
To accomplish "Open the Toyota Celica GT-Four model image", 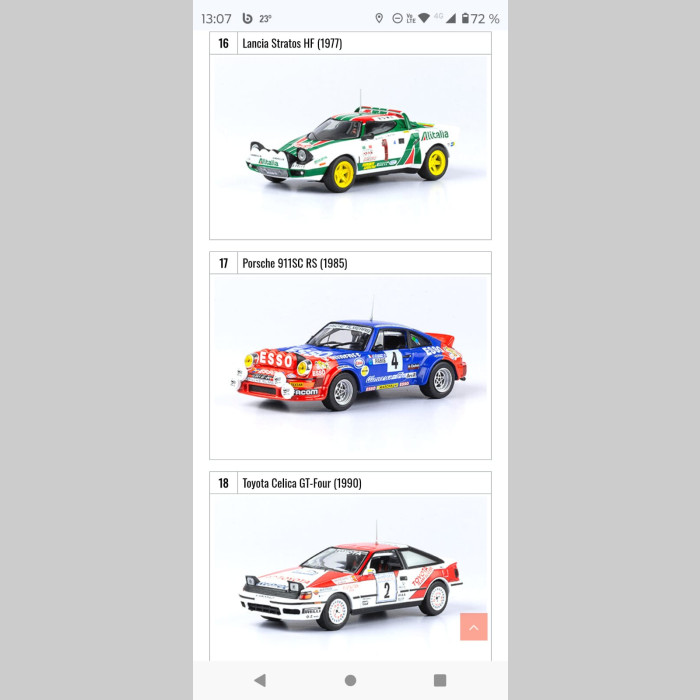I will click(x=350, y=577).
